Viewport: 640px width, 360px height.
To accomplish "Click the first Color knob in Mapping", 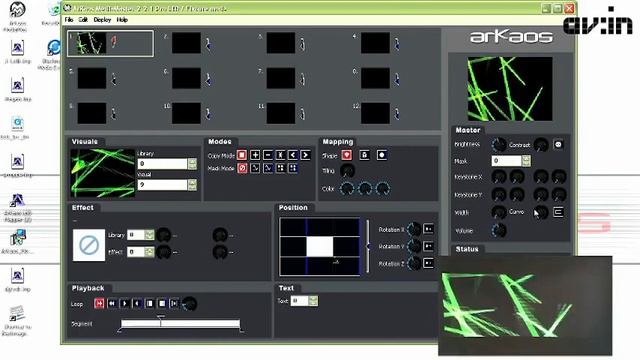I will coord(347,189).
